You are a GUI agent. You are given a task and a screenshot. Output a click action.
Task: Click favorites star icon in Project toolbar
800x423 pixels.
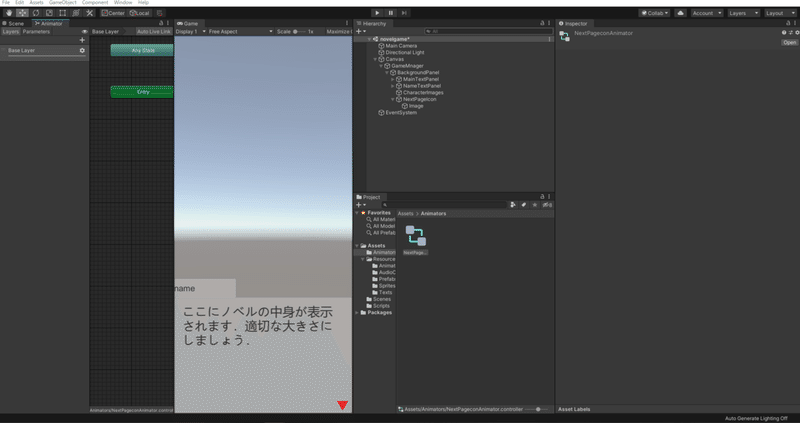(535, 205)
